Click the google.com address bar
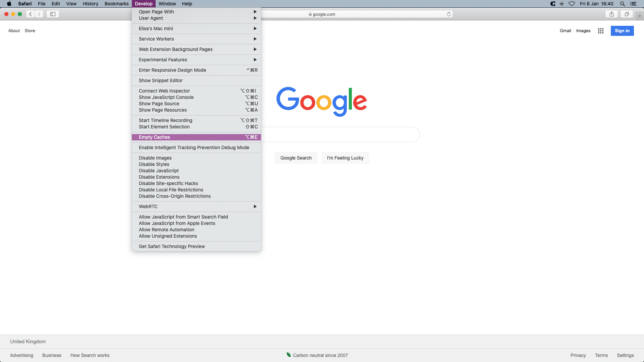644x362 pixels. point(356,14)
